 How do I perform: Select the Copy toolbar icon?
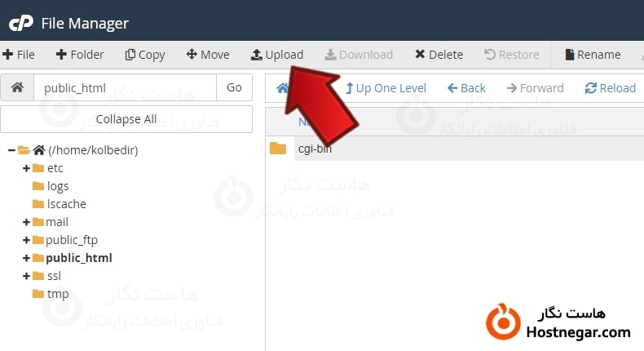[x=130, y=55]
